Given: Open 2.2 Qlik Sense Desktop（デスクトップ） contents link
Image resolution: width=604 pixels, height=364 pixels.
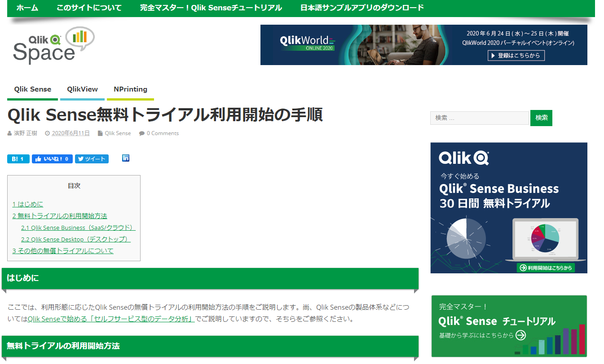Looking at the screenshot, I should (x=76, y=239).
